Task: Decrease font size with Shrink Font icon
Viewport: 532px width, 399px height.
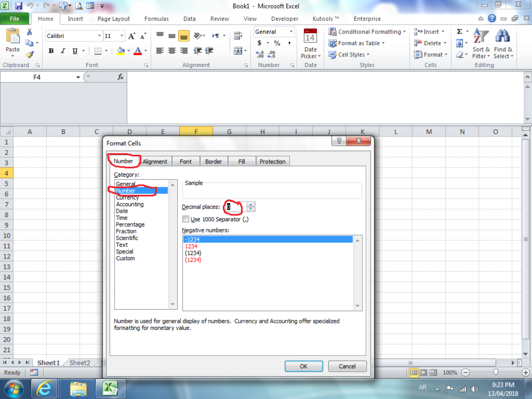Action: [144, 36]
